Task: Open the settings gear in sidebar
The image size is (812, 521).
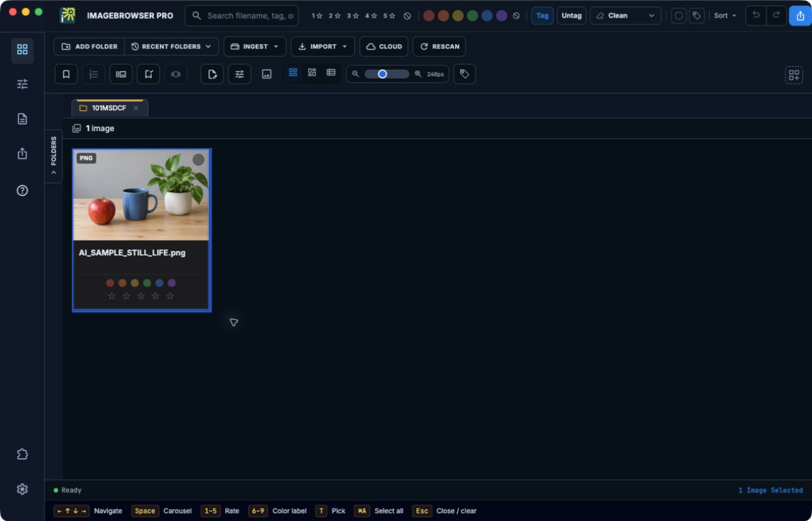Action: [x=22, y=489]
